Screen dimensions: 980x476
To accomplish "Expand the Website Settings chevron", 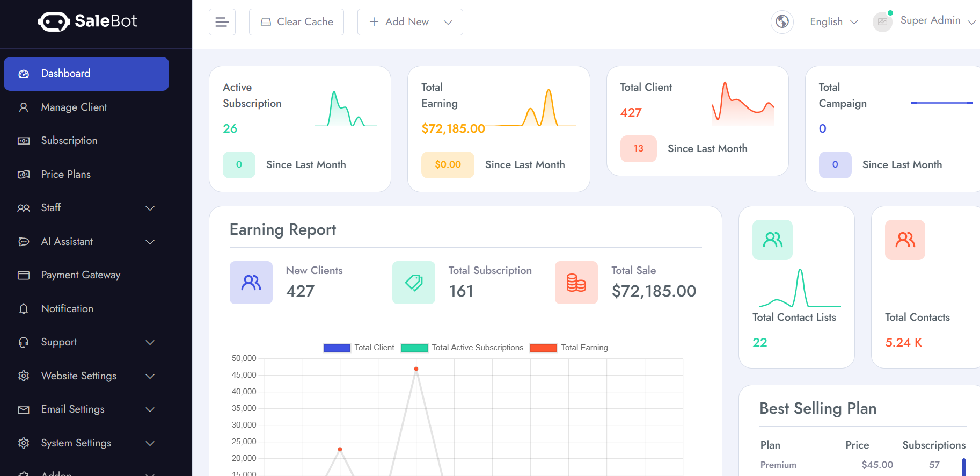I will click(150, 376).
